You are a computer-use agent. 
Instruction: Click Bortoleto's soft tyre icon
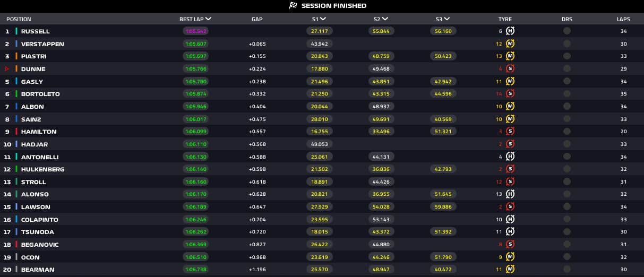510,94
